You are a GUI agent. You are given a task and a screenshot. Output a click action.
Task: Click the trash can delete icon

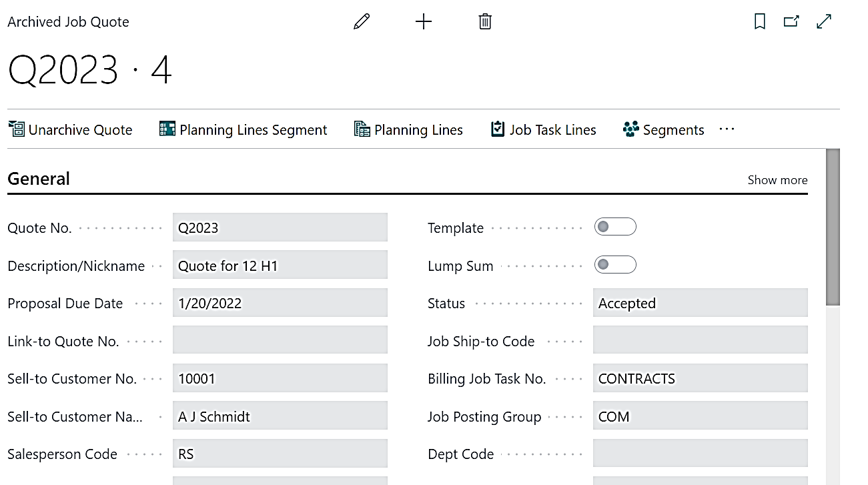tap(485, 22)
